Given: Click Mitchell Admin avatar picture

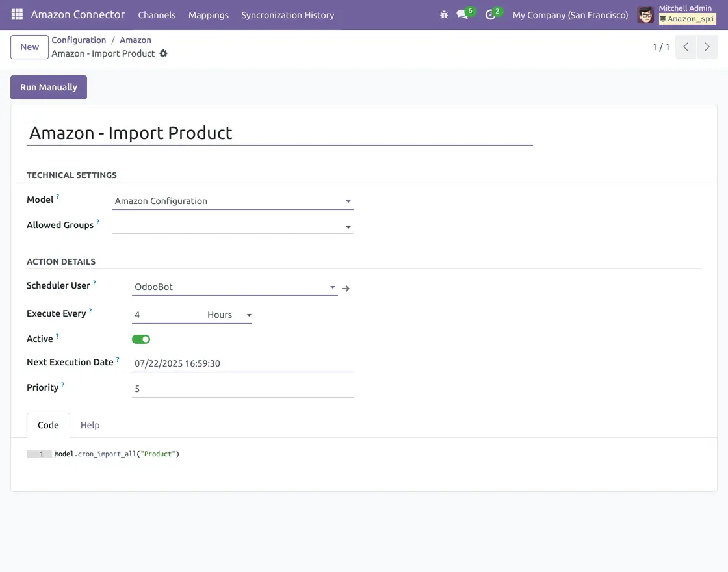Looking at the screenshot, I should 645,14.
